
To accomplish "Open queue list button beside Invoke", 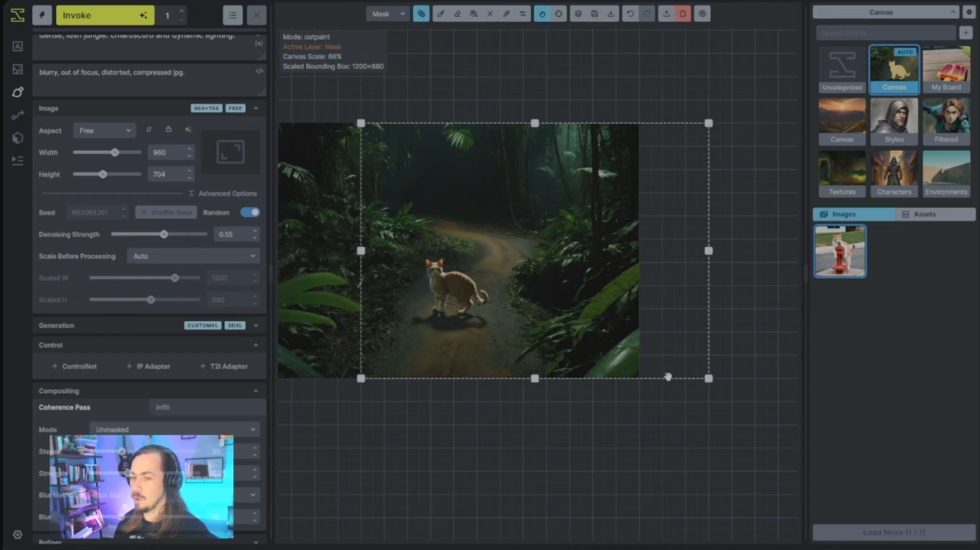I will pos(232,15).
